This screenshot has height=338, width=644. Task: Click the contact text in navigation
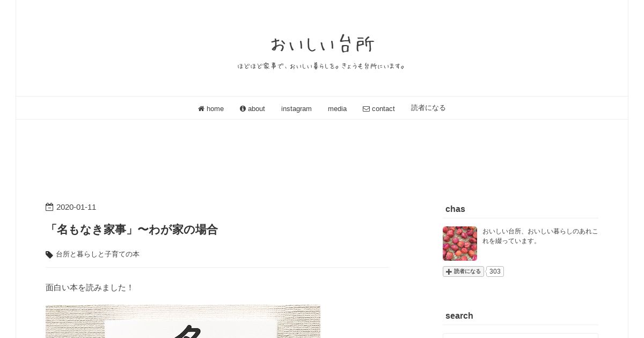(383, 109)
